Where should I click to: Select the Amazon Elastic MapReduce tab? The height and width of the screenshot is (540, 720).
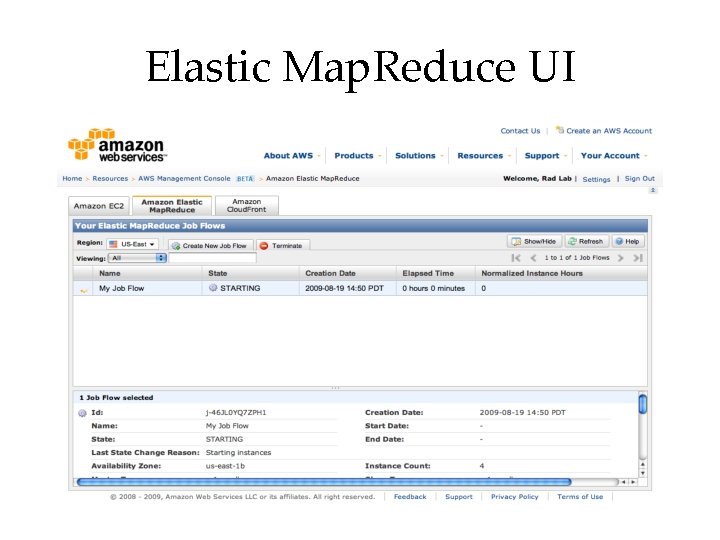(172, 206)
